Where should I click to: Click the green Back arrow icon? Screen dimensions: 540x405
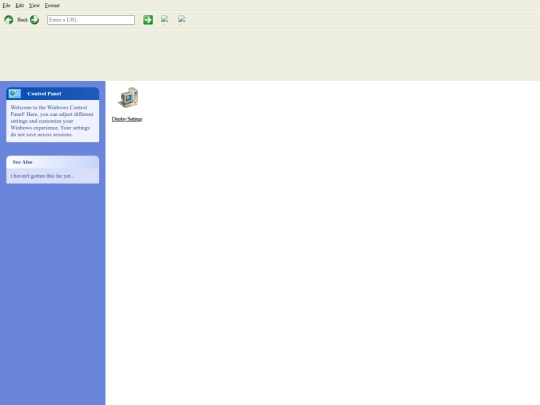9,20
